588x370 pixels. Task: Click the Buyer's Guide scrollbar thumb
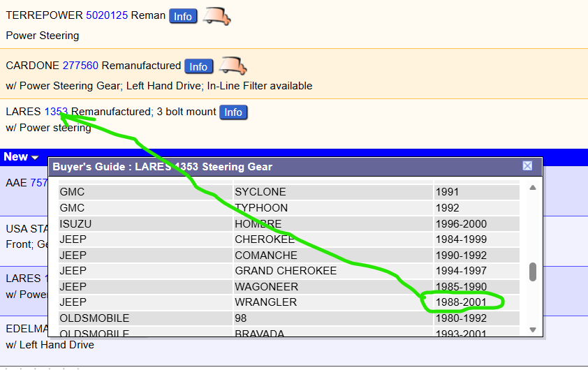[x=533, y=272]
